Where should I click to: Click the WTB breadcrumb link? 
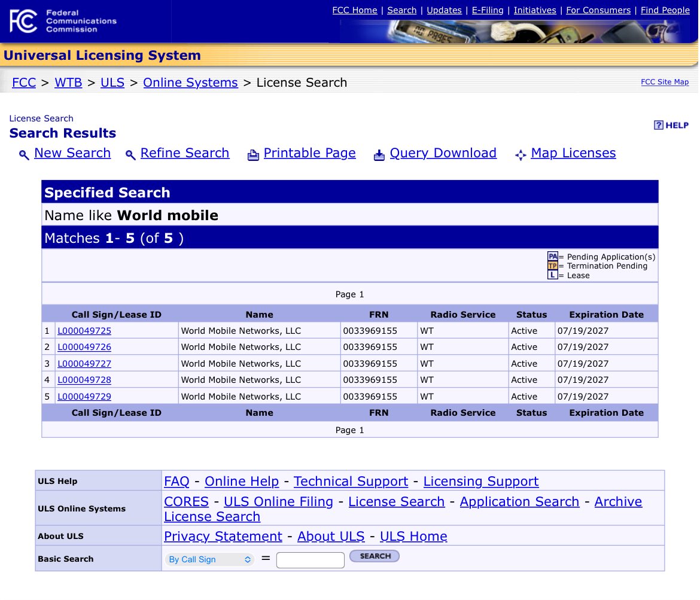pos(68,83)
